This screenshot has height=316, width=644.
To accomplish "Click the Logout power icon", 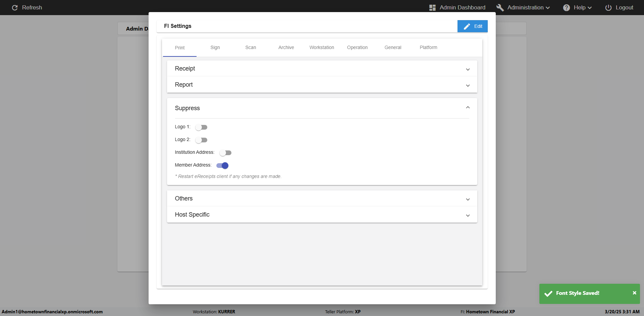I will (608, 8).
